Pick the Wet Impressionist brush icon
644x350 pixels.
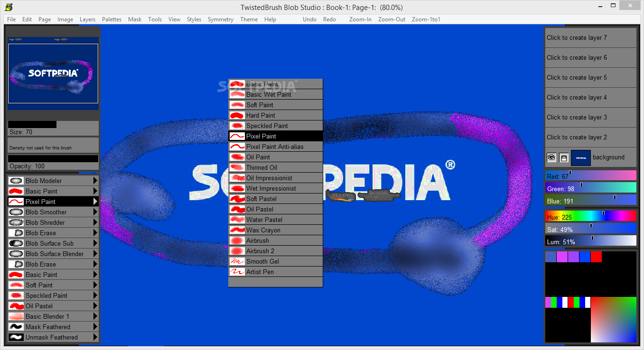coord(237,188)
